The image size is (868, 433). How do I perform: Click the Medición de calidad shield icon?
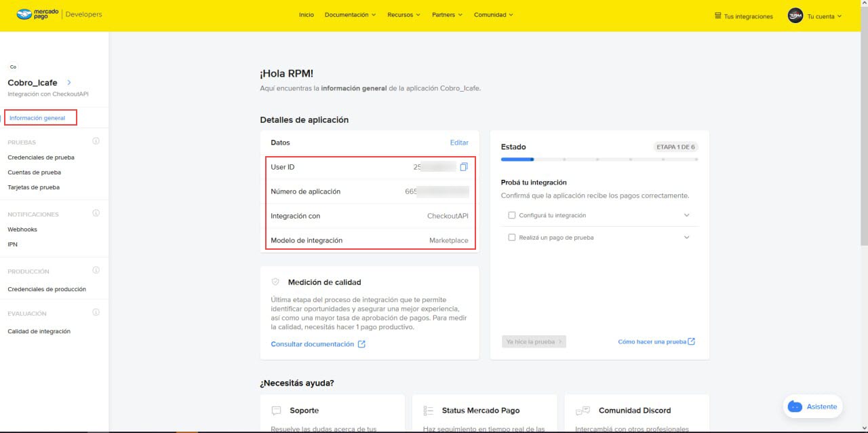[275, 282]
